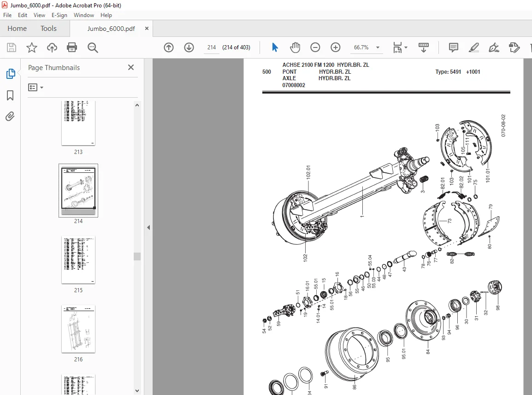The height and width of the screenshot is (395, 532).
Task: Click the 'PONT' label in page header
Action: click(290, 72)
